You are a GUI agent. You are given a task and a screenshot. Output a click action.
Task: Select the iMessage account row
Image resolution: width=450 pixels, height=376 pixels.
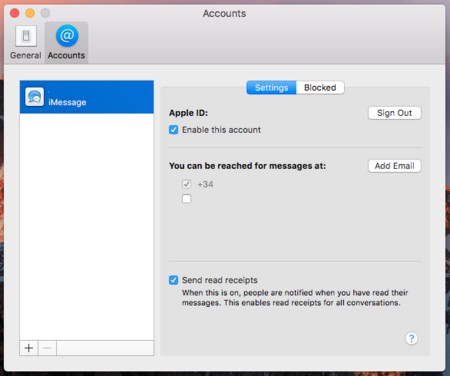[87, 97]
